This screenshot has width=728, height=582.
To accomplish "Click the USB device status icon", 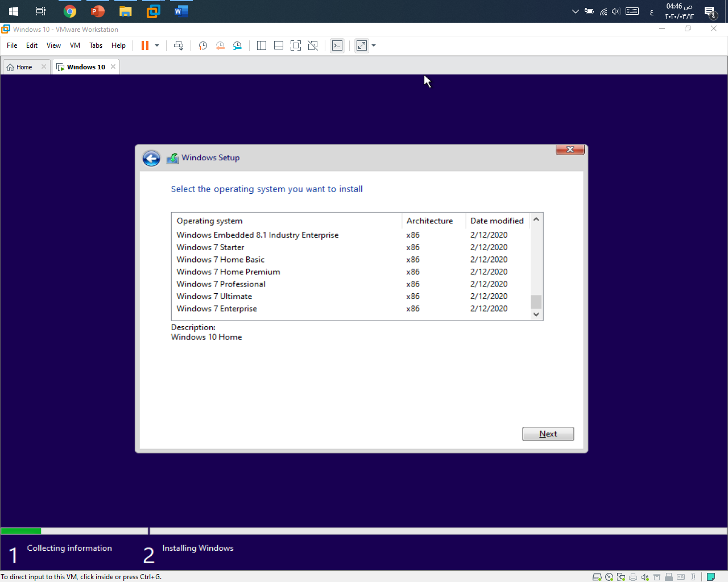I will click(669, 577).
